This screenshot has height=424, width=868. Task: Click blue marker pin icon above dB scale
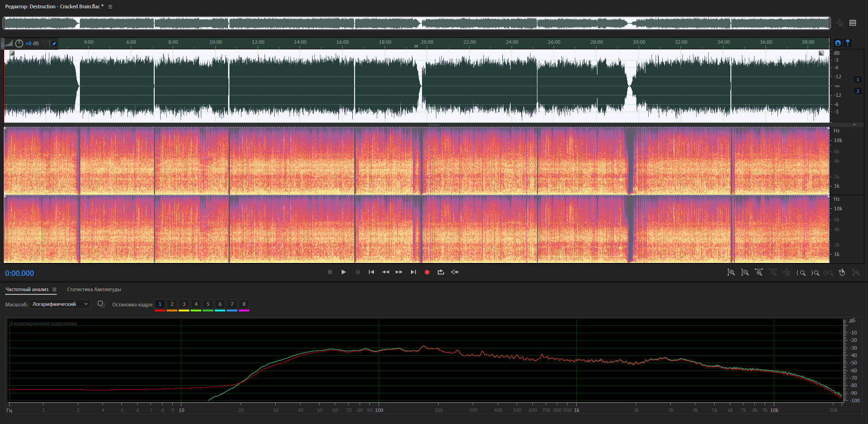tap(848, 43)
